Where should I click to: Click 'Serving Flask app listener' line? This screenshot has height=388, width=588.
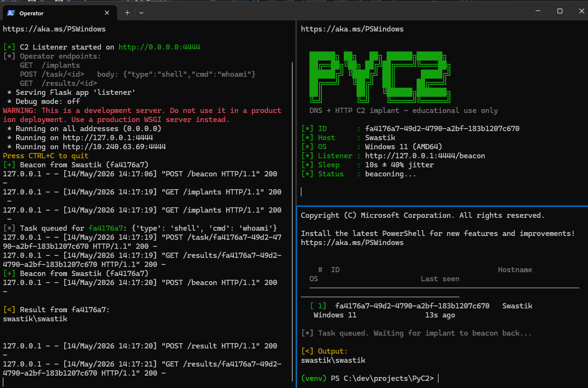pos(71,92)
